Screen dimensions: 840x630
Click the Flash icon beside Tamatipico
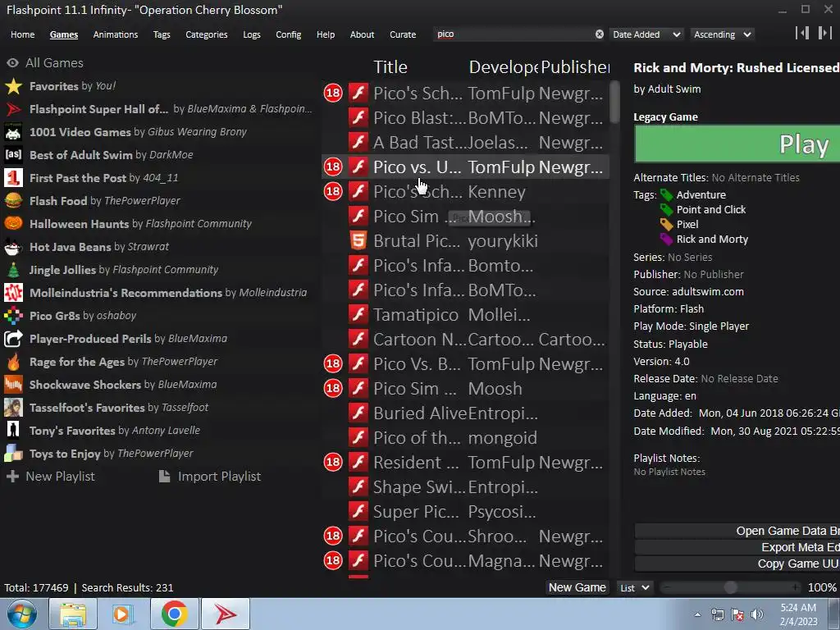coord(358,315)
